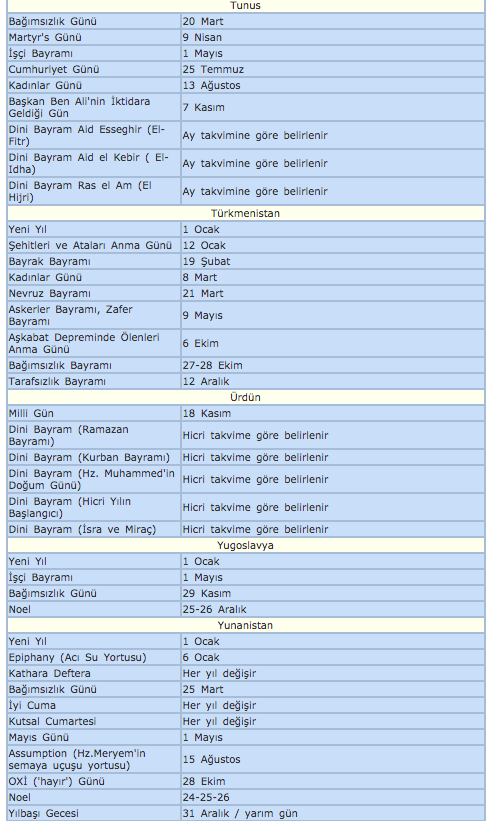Click the 19 Şubat date cell

pyautogui.click(x=333, y=261)
